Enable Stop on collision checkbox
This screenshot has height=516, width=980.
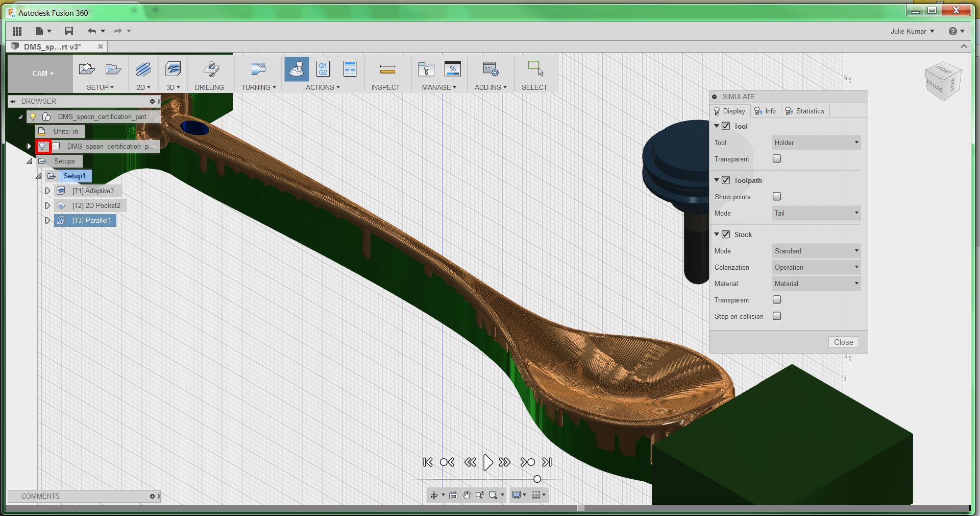click(x=777, y=316)
